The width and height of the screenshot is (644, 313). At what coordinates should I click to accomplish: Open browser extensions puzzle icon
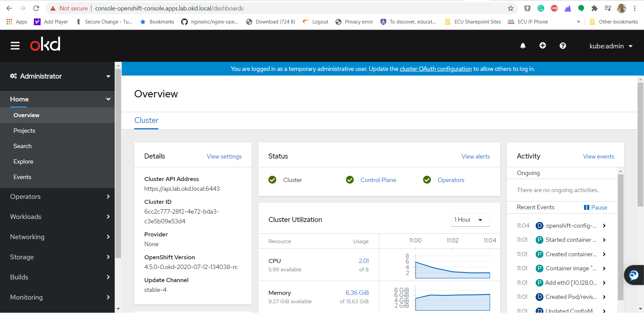click(x=594, y=8)
